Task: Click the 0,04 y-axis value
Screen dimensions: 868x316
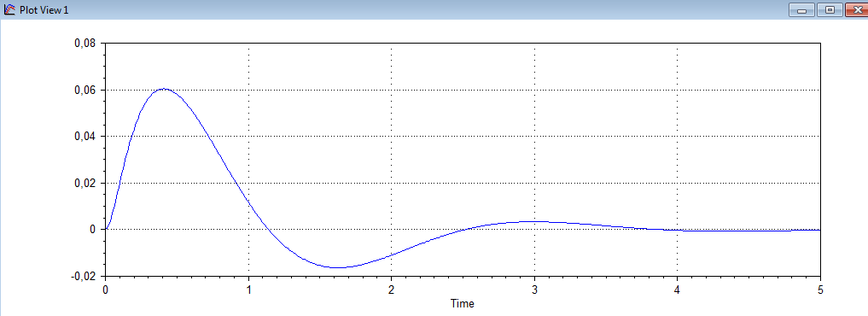Action: pyautogui.click(x=84, y=137)
